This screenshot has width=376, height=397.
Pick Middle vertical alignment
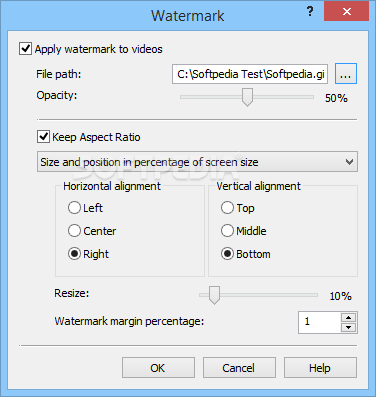pos(227,231)
